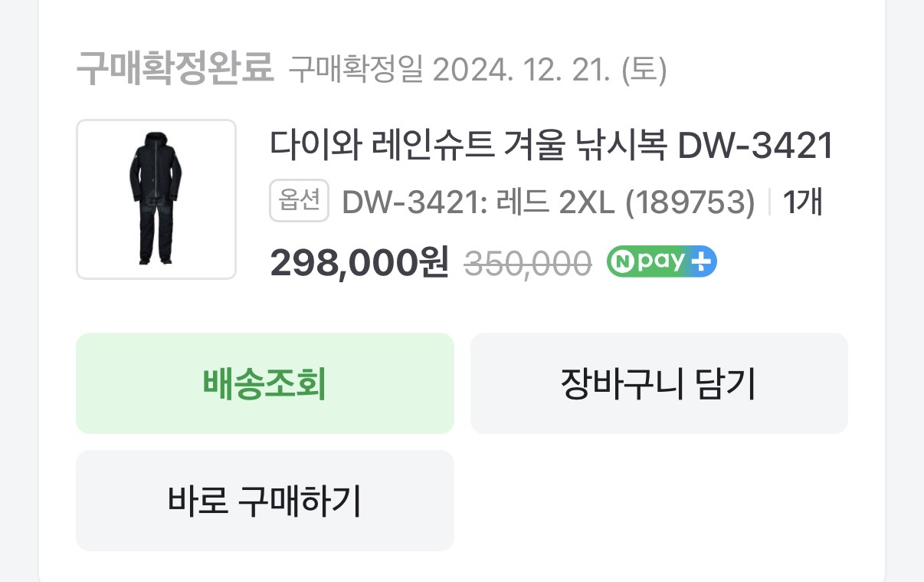The width and height of the screenshot is (924, 582).
Task: Click the (토) weekday marker in date
Action: pyautogui.click(x=644, y=71)
